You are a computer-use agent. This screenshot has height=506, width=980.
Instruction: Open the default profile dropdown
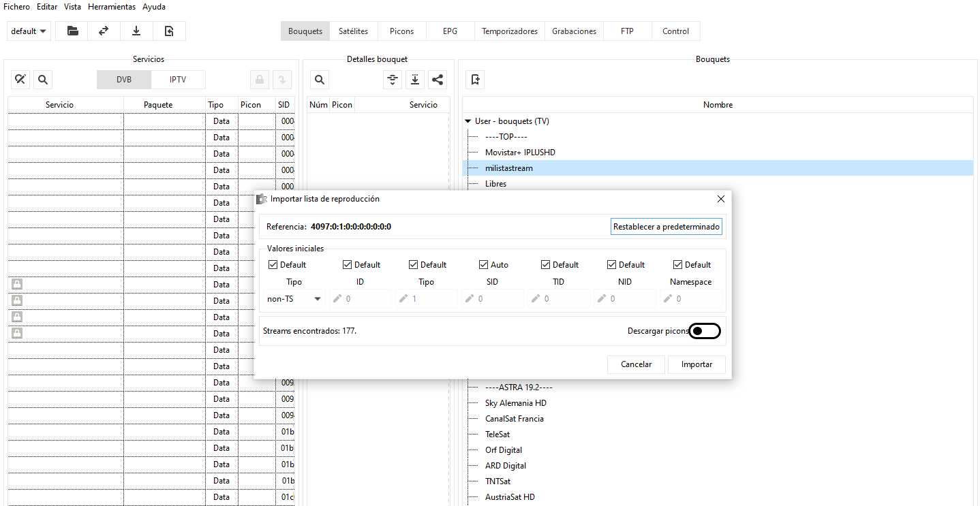point(29,31)
